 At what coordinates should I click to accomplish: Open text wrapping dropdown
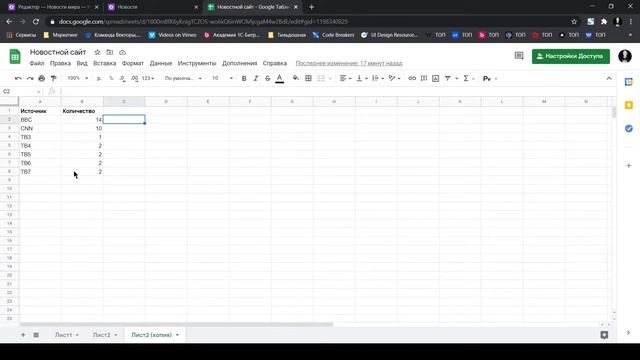(378, 78)
